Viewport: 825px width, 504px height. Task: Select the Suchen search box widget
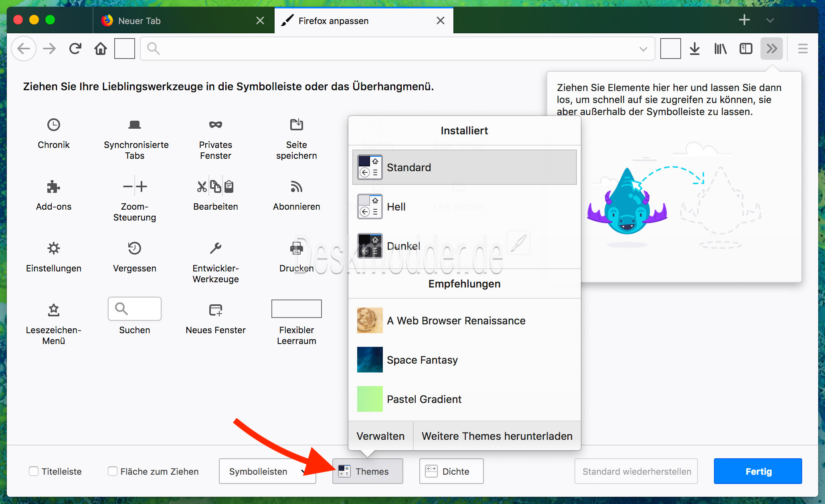[x=135, y=309]
